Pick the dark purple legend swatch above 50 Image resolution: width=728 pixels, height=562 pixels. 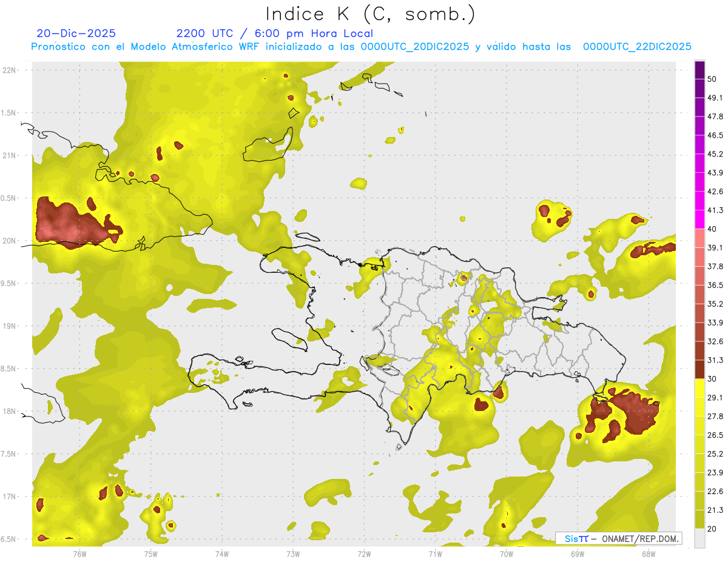click(x=700, y=70)
